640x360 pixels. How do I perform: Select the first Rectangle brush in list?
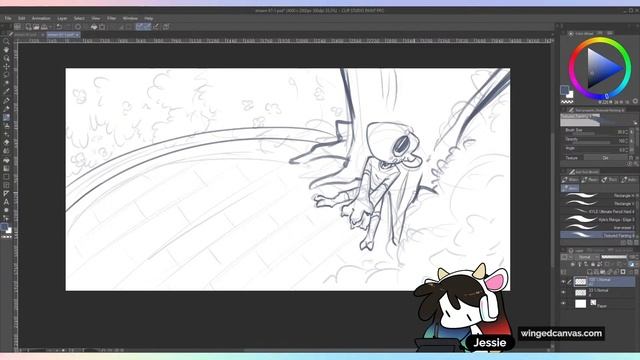[598, 196]
